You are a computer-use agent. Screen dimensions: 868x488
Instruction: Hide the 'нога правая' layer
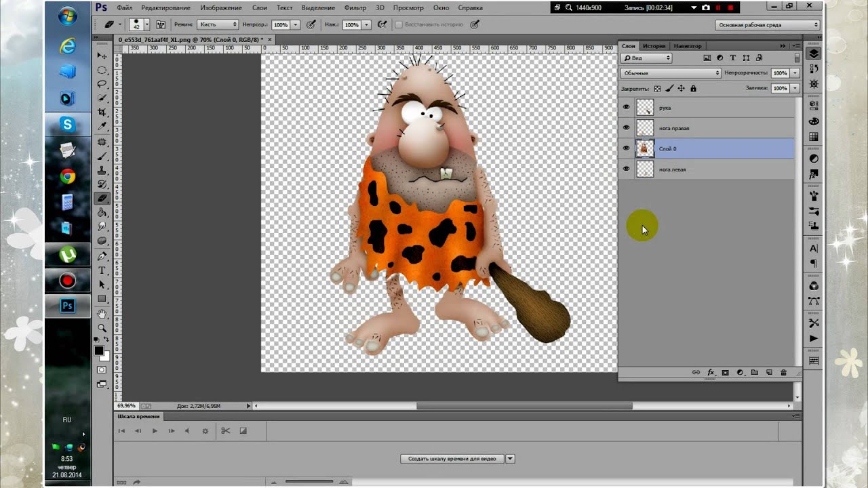tap(626, 127)
